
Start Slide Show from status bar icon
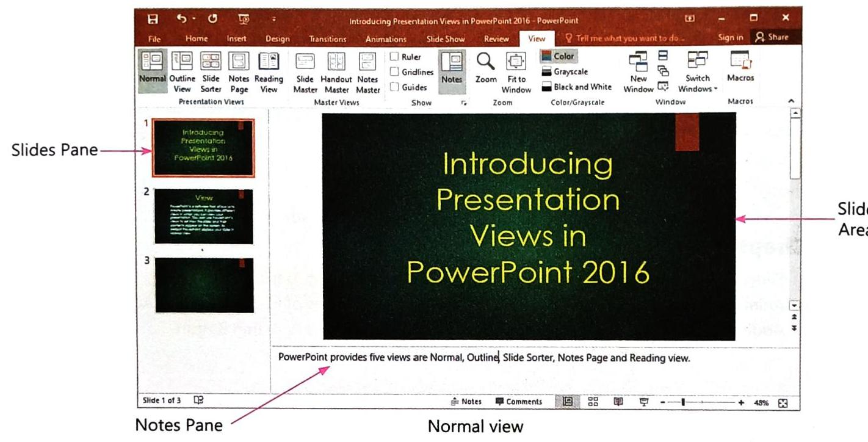click(643, 402)
